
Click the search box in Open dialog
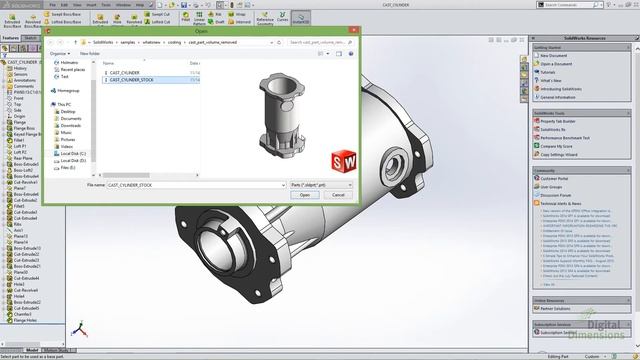[x=321, y=42]
